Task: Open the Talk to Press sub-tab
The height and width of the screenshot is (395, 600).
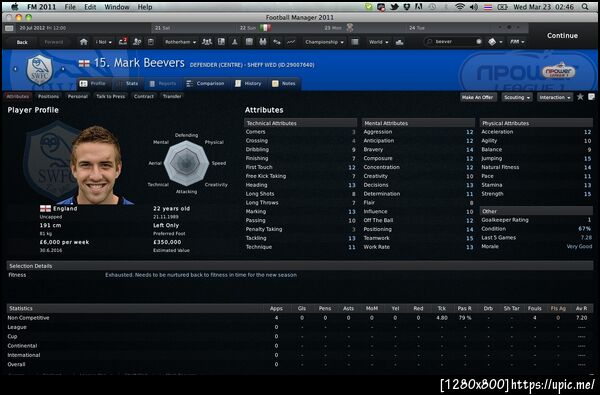Action: (x=111, y=96)
